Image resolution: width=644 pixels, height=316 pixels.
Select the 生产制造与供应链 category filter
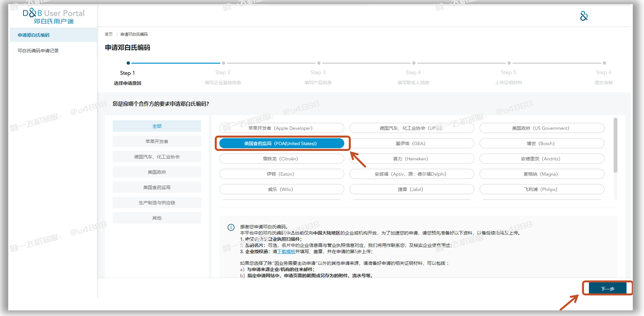pos(157,203)
